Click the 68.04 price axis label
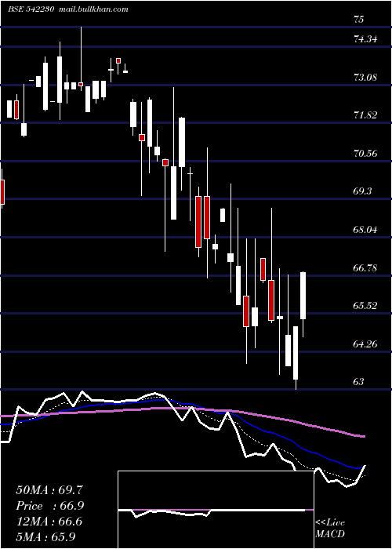392x549 pixels. coord(366,230)
